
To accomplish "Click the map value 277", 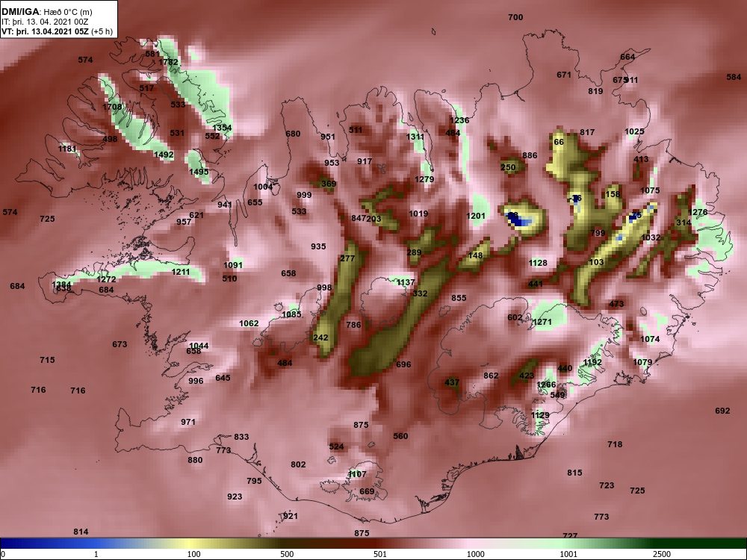I will [x=347, y=259].
